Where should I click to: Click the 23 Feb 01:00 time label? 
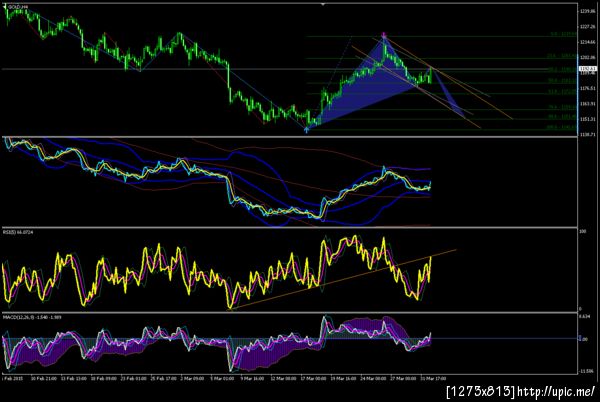[133, 379]
